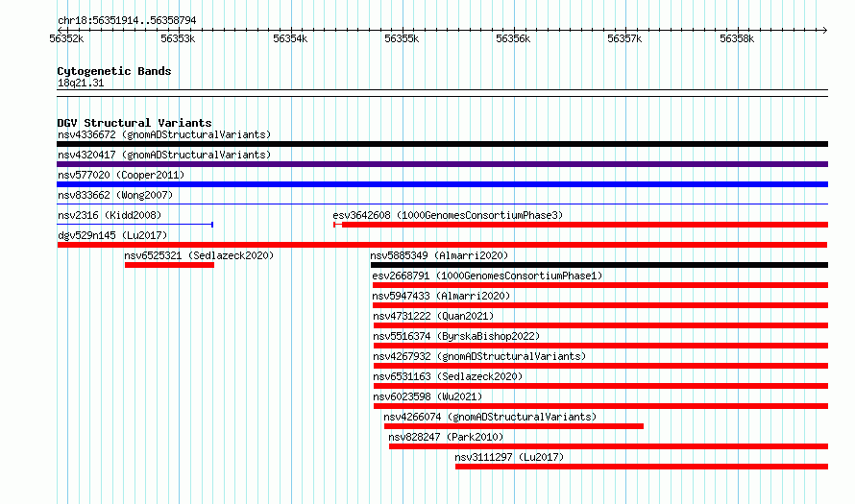Screen dimensions: 855x504
Task: Open the nsv4731222 Quan2021 label
Action: [433, 316]
